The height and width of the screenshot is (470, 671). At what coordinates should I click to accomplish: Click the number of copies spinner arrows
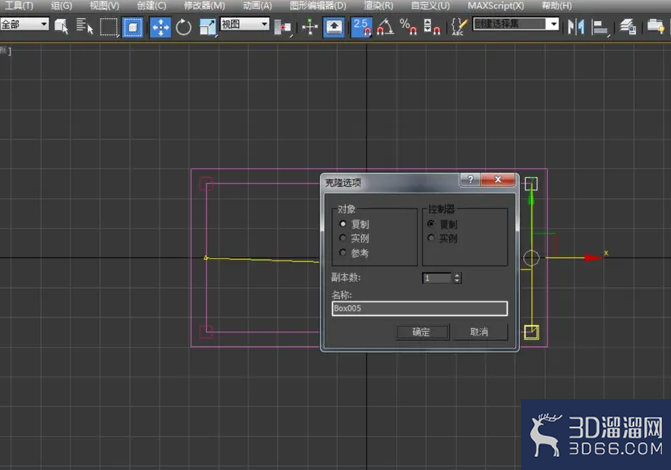click(457, 278)
